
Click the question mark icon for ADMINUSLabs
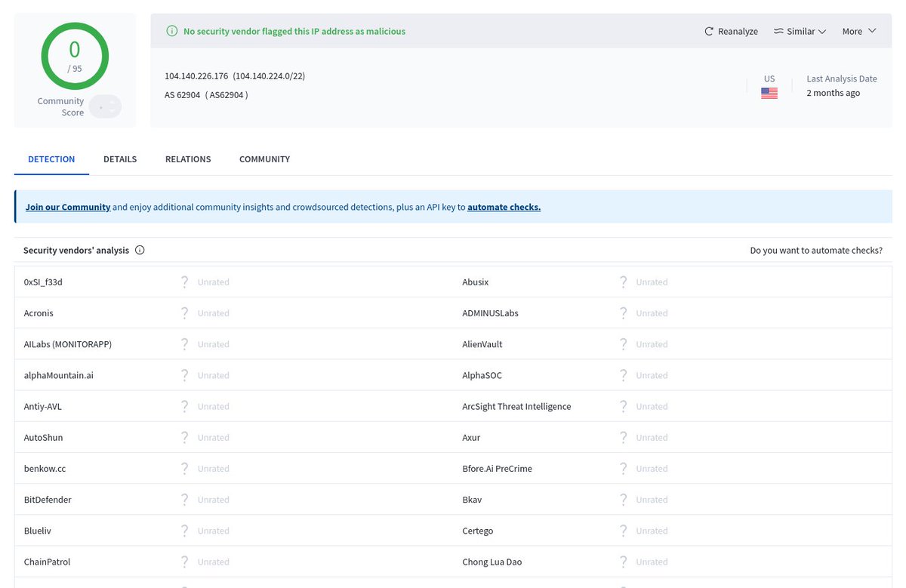click(623, 313)
